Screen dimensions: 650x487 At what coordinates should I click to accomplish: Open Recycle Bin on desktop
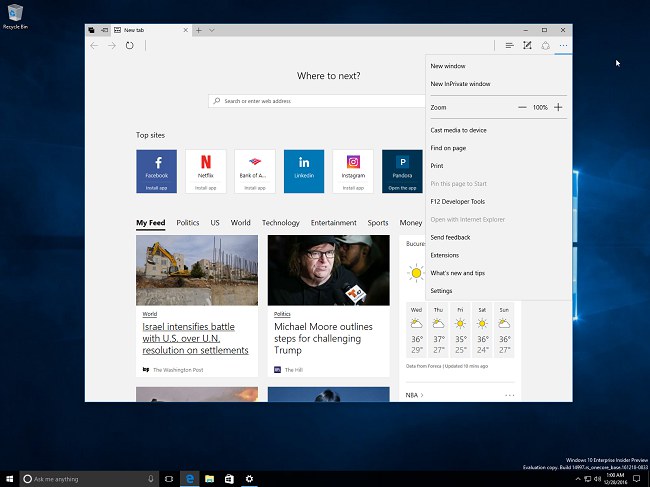click(15, 17)
